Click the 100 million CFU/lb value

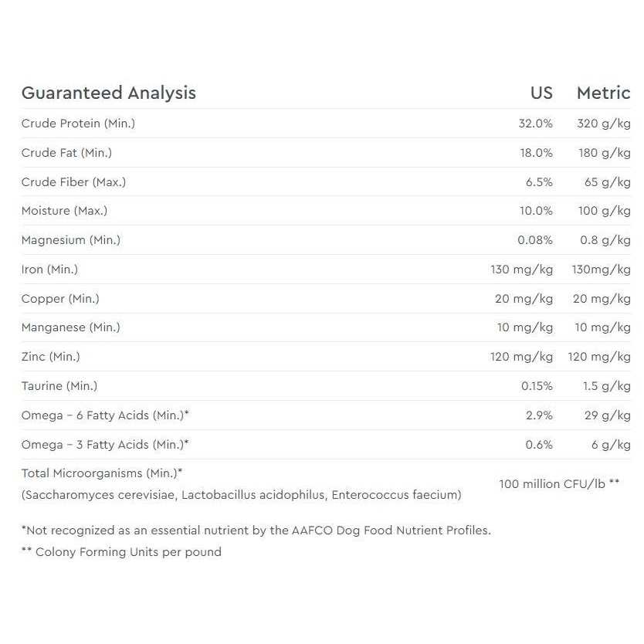click(x=559, y=484)
